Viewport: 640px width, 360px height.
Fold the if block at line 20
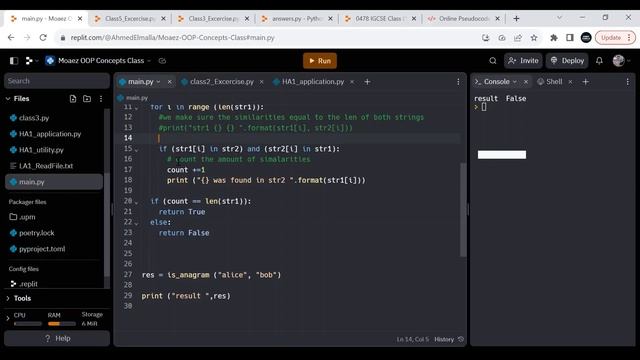pos(137,202)
